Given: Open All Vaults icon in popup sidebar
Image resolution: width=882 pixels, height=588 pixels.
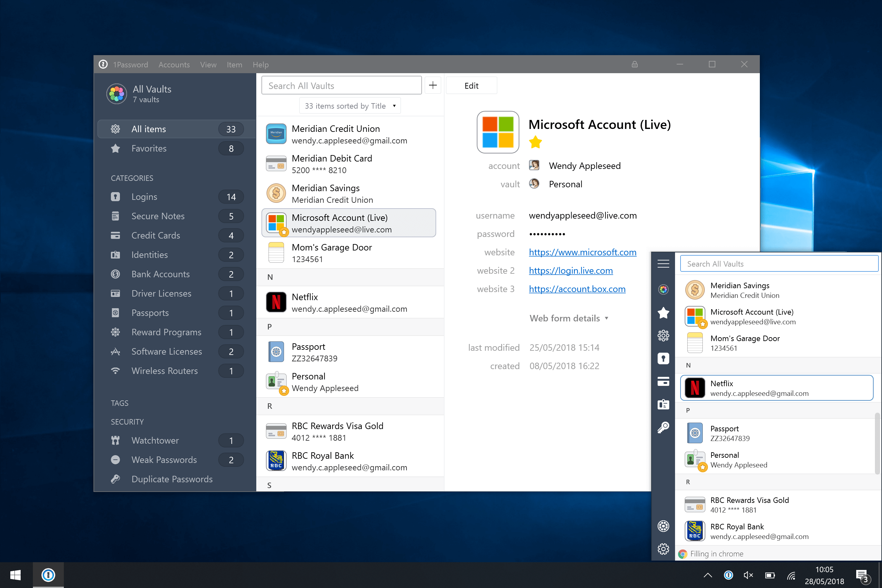Looking at the screenshot, I should point(663,289).
